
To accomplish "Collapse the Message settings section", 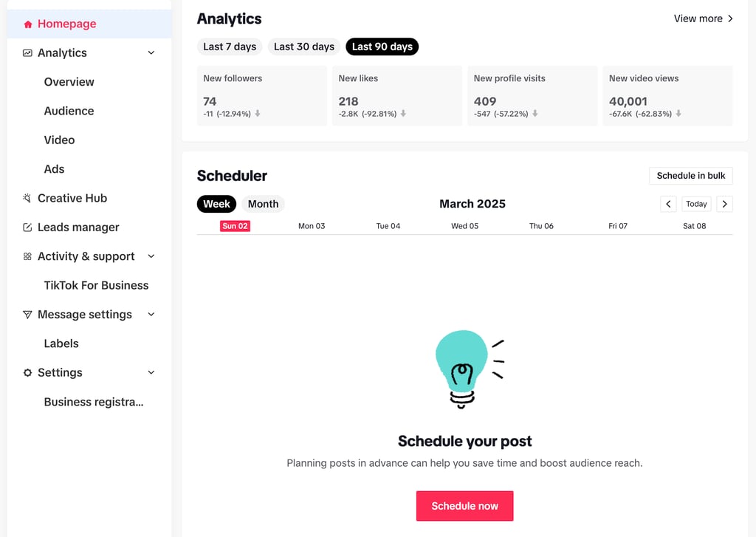I will tap(151, 315).
